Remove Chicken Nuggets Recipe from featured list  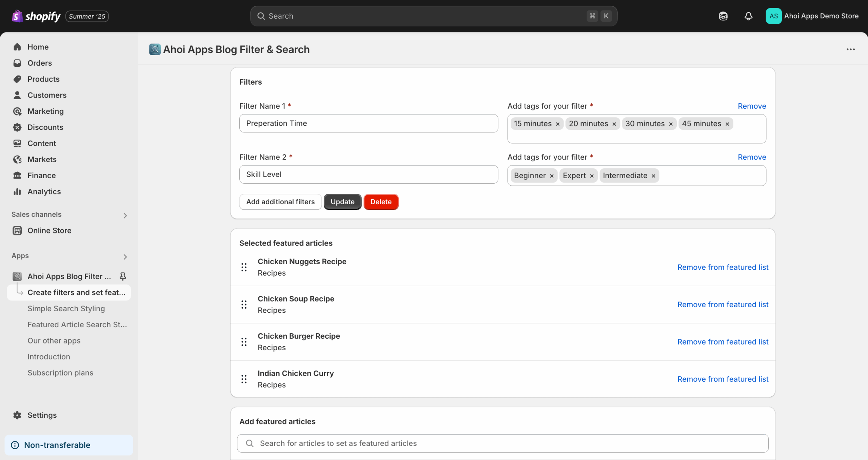tap(723, 267)
